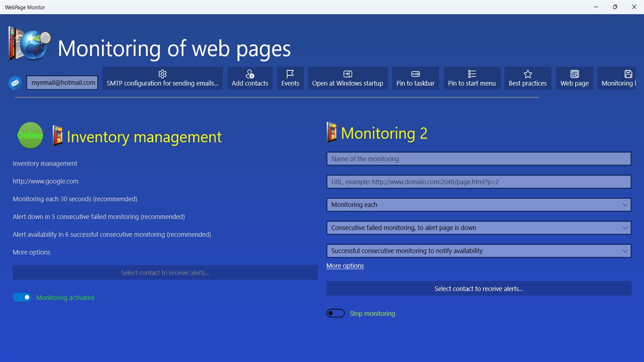Expand Successful consecutive monitoring dropdown
644x362 pixels.
pos(479,251)
